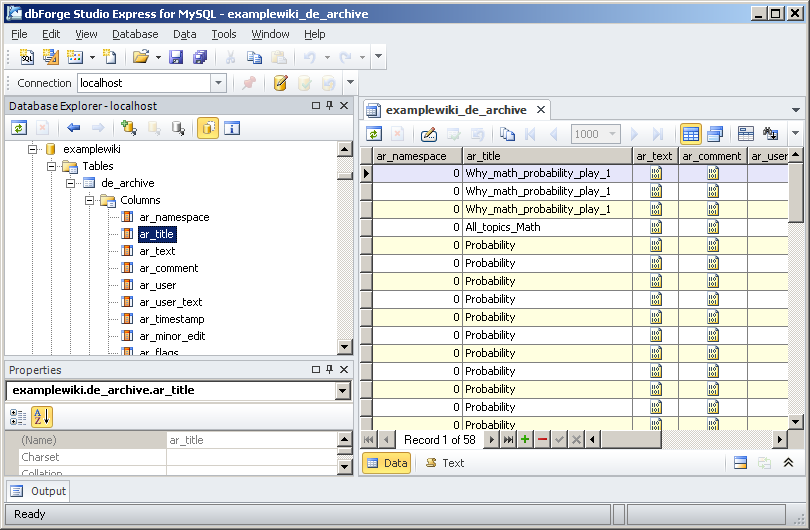Refresh the Database Explorer tree
This screenshot has width=810, height=530.
pos(19,128)
